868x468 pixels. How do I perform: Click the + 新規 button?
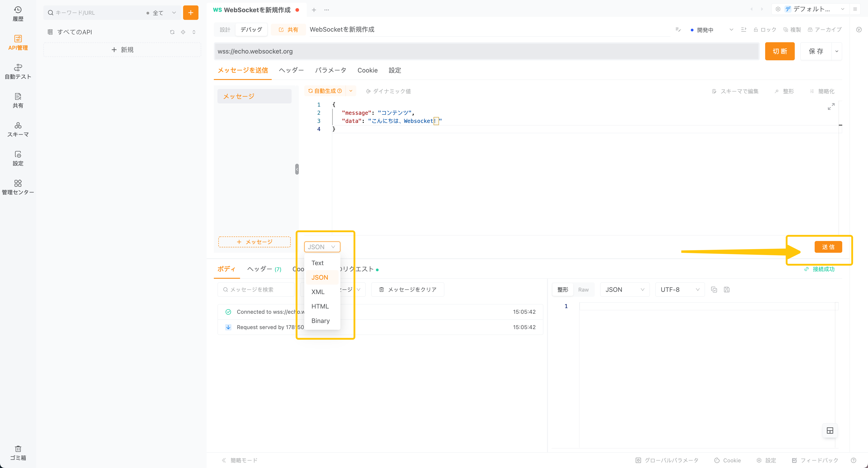pyautogui.click(x=122, y=50)
